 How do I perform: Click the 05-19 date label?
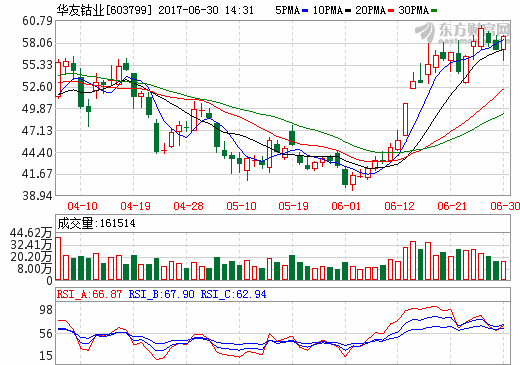point(293,206)
